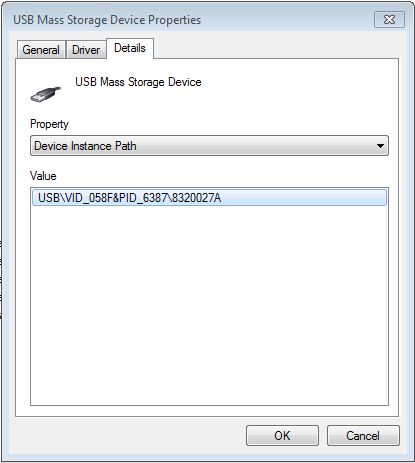Click the dialog title bar text
The width and height of the screenshot is (415, 463).
(107, 20)
